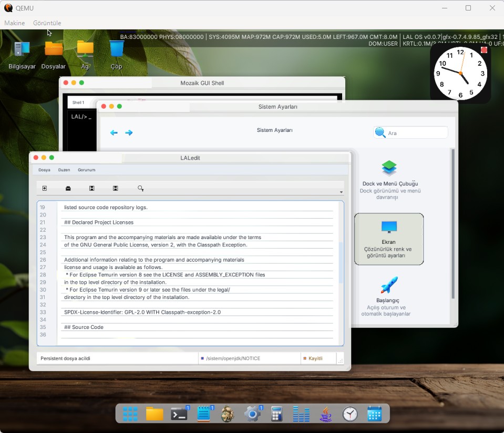This screenshot has height=433, width=504.
Task: Select the Çöp trash desktop icon
Action: tap(116, 55)
